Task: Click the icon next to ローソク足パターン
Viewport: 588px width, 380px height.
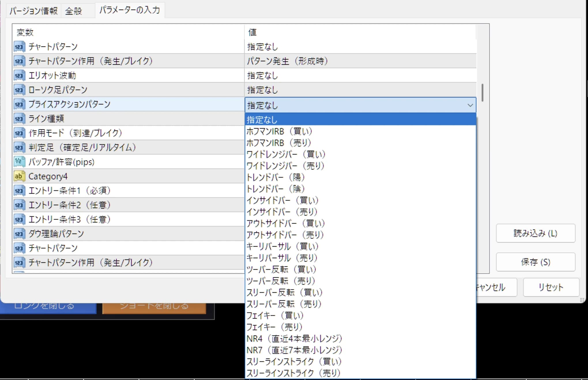Action: pyautogui.click(x=19, y=90)
